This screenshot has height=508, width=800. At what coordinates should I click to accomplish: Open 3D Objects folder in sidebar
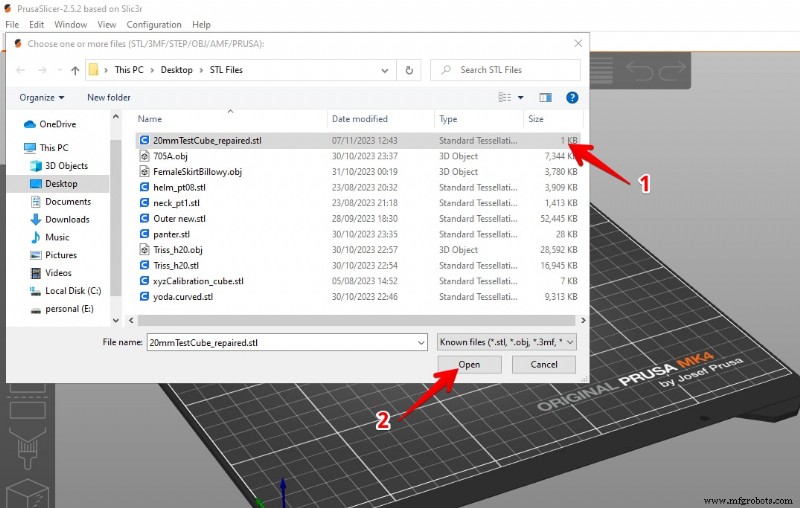pos(59,166)
